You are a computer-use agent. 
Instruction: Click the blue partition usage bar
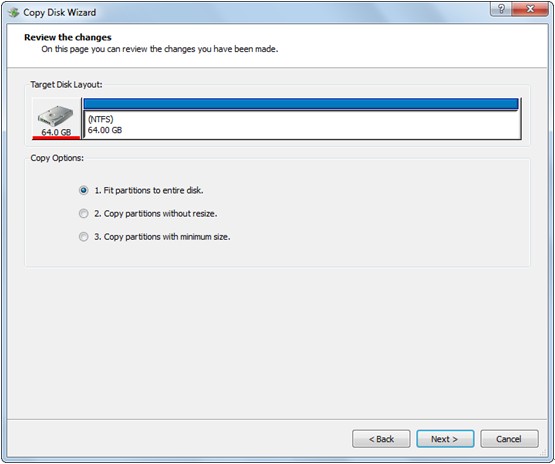(x=301, y=104)
